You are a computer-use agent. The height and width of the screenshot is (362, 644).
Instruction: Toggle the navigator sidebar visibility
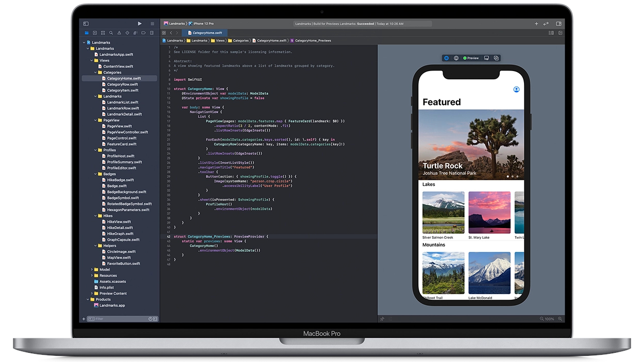[x=86, y=24]
